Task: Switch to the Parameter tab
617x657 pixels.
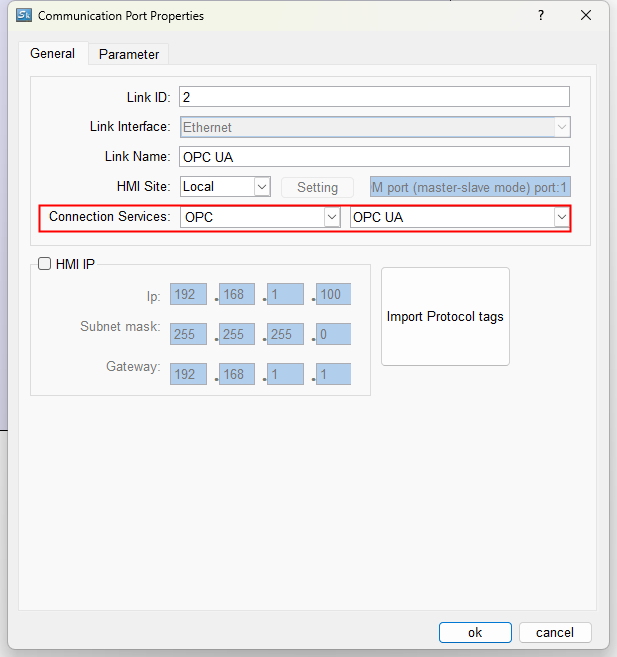Action: tap(128, 54)
